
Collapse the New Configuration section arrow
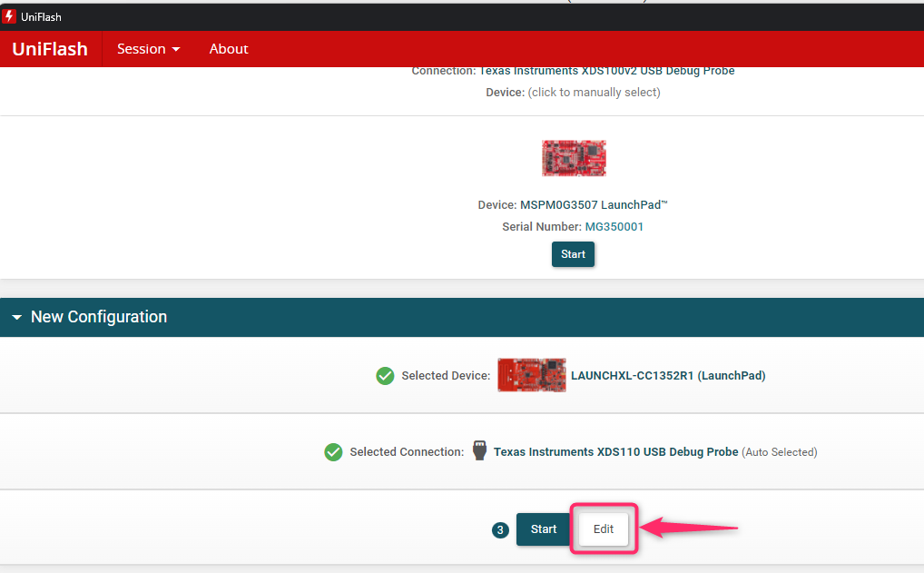(x=17, y=317)
